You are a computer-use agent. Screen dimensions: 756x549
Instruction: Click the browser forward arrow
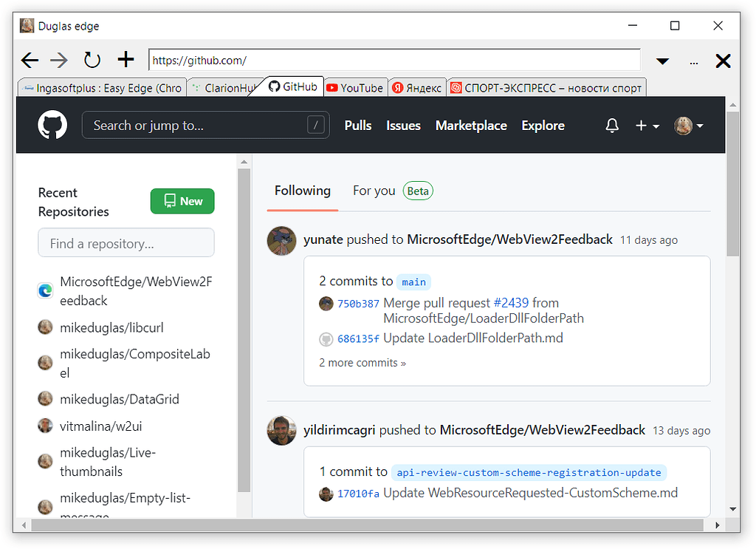coord(58,60)
